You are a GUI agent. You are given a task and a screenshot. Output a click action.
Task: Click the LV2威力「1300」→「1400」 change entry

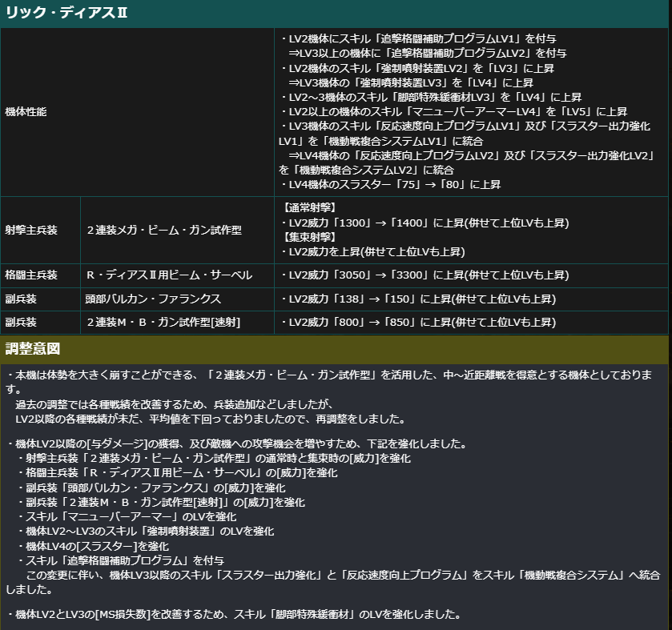(425, 223)
